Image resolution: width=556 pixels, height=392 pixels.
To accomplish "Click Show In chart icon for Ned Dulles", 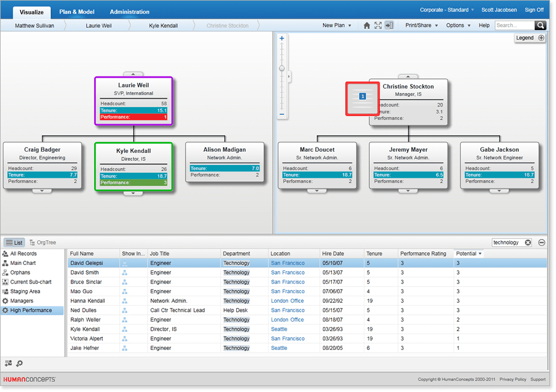I will pos(125,311).
